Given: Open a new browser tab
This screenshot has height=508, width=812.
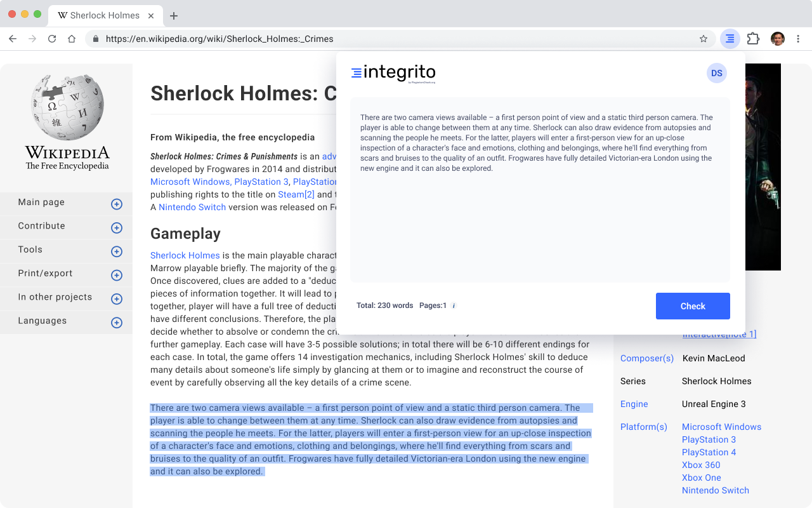Looking at the screenshot, I should 174,16.
